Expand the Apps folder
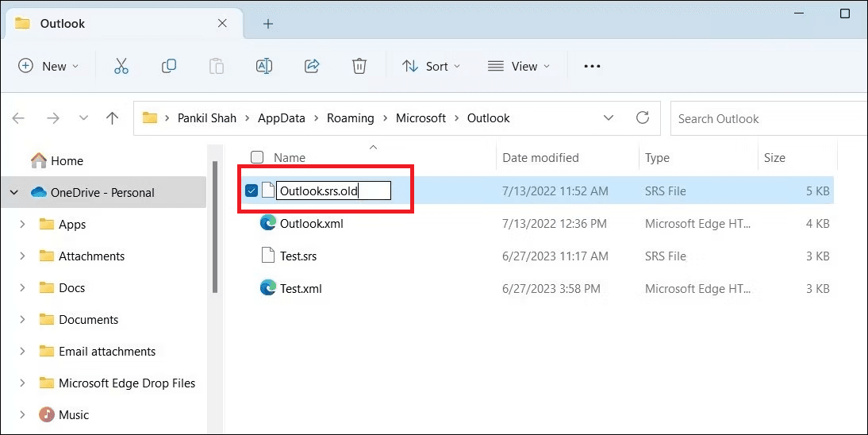The height and width of the screenshot is (435, 868). 22,225
